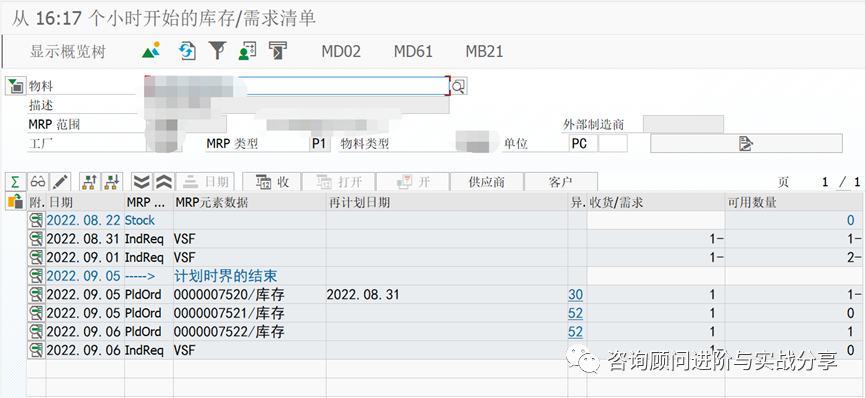This screenshot has width=865, height=398.
Task: Click the 可用数量 column header
Action: click(793, 202)
